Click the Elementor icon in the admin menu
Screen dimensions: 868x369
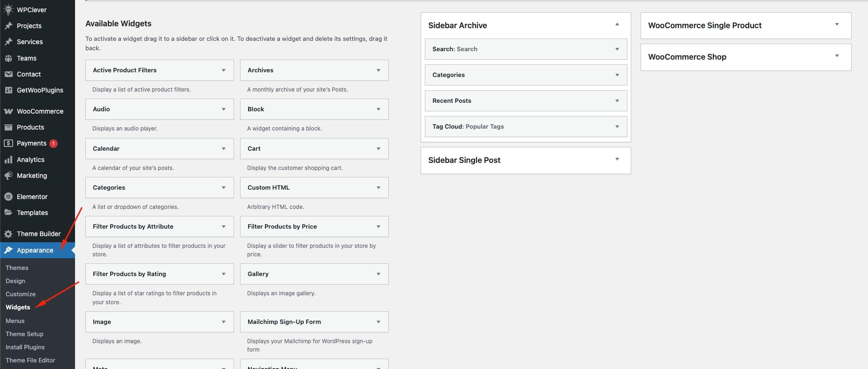point(8,197)
